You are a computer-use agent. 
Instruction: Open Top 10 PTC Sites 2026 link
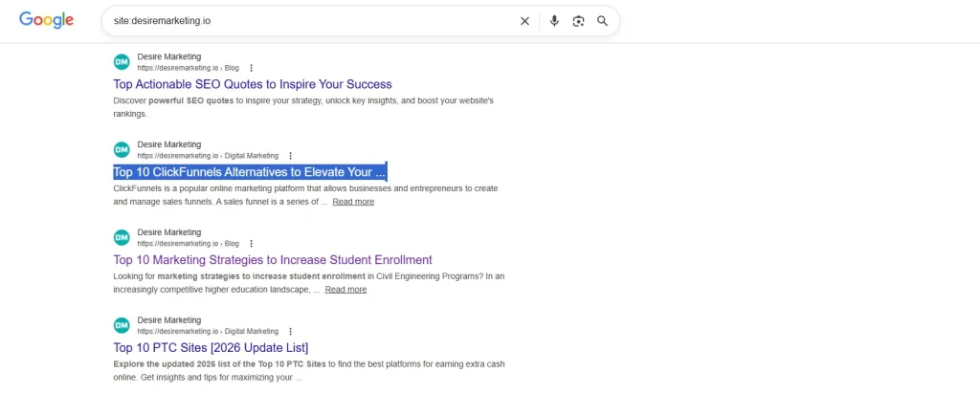point(211,348)
